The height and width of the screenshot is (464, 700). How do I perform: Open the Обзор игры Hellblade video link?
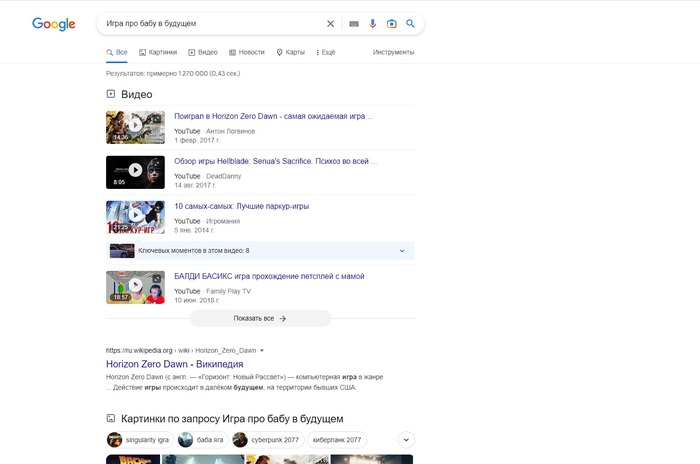point(275,161)
